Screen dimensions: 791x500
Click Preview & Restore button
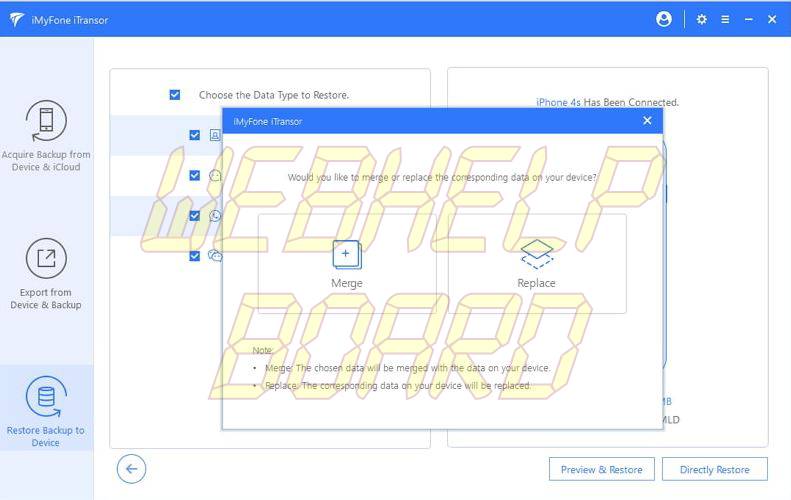(x=602, y=469)
